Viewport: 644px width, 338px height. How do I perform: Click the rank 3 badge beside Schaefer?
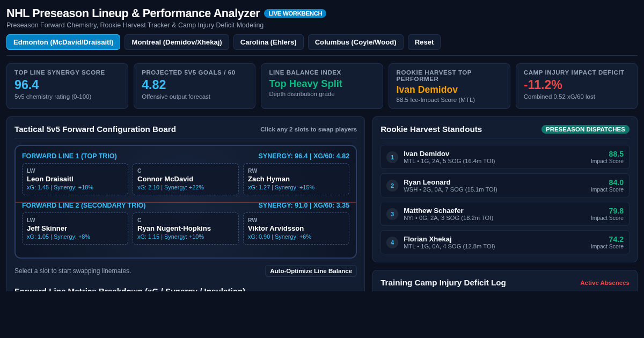392,214
